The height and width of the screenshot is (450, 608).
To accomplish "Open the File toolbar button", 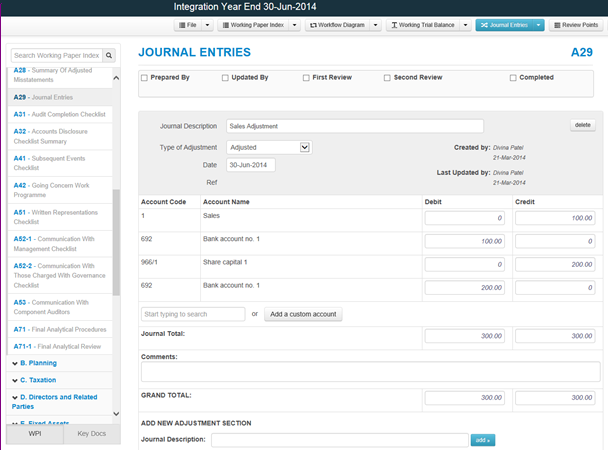I will pyautogui.click(x=188, y=25).
